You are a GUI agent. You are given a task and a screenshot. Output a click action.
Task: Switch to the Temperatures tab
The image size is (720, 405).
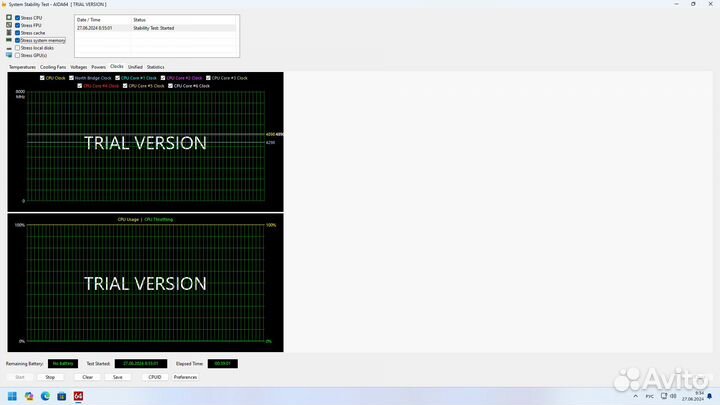(22, 67)
